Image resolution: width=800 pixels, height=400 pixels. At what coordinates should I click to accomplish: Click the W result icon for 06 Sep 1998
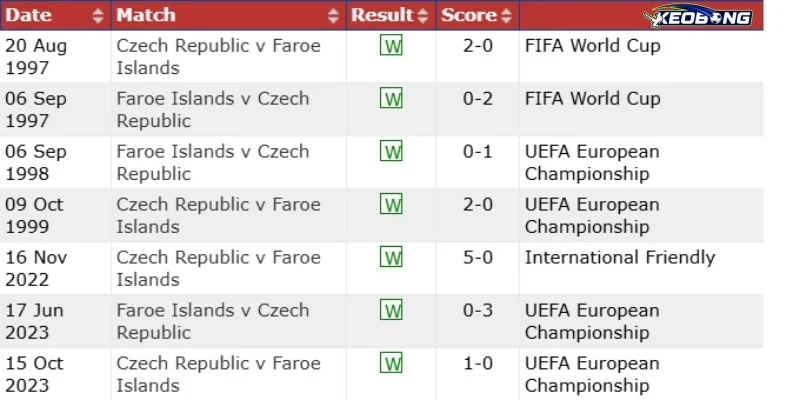coord(391,151)
